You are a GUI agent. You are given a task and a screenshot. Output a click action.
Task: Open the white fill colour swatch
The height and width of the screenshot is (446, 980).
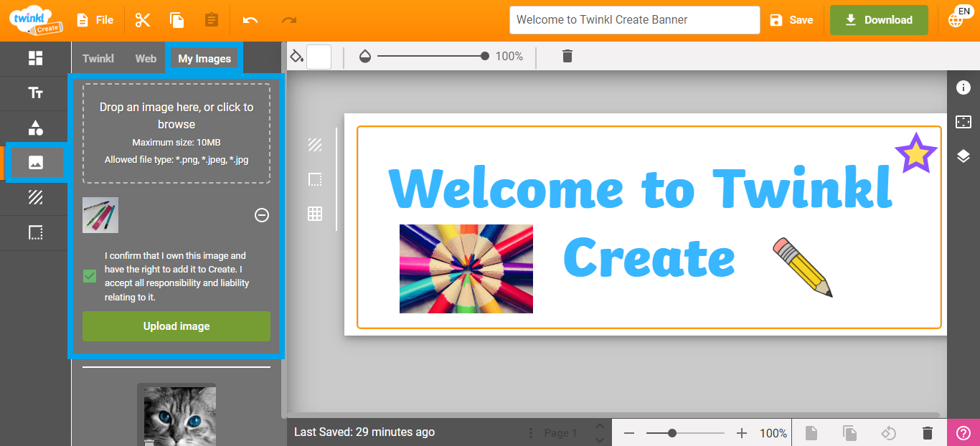click(x=319, y=57)
